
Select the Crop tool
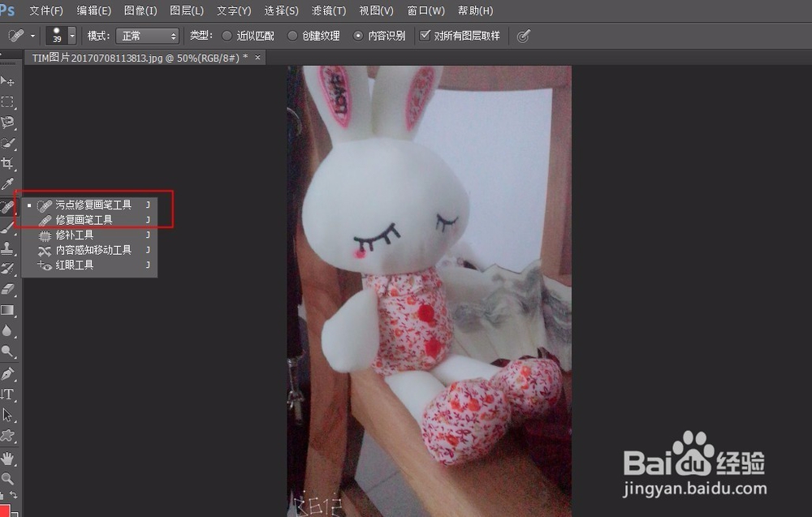pyautogui.click(x=8, y=157)
